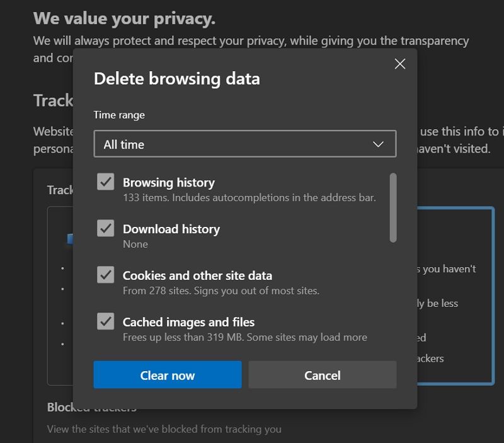Viewport: 504px width, 443px height.
Task: Uncheck the Download history checkbox
Action: [x=105, y=228]
